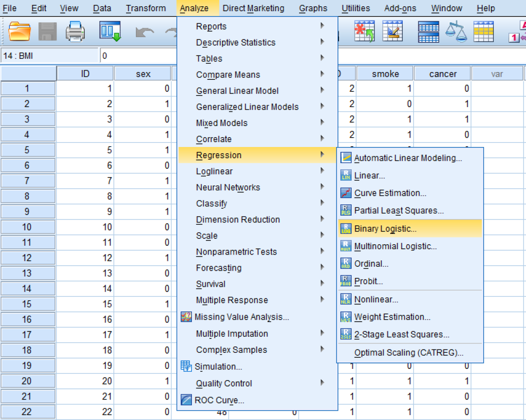Click the red-asterisk grid icon with green arrow
Image resolution: width=526 pixels, height=420 pixels.
click(365, 31)
